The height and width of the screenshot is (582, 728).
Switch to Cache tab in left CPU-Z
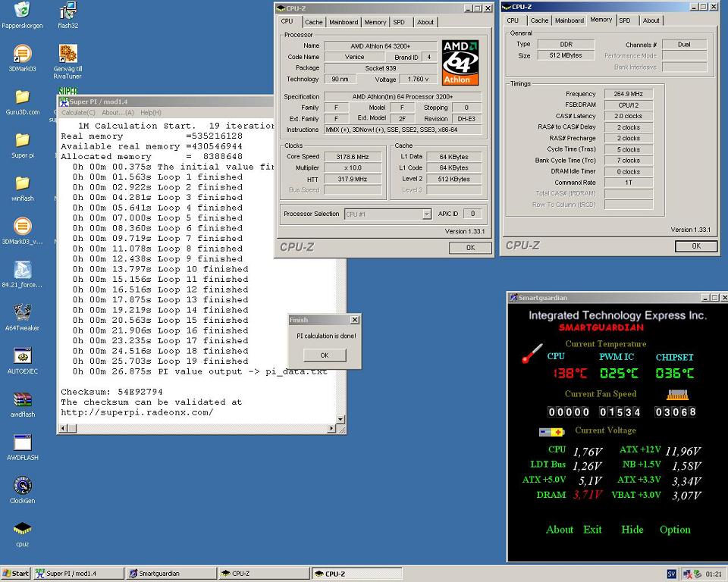(x=313, y=22)
